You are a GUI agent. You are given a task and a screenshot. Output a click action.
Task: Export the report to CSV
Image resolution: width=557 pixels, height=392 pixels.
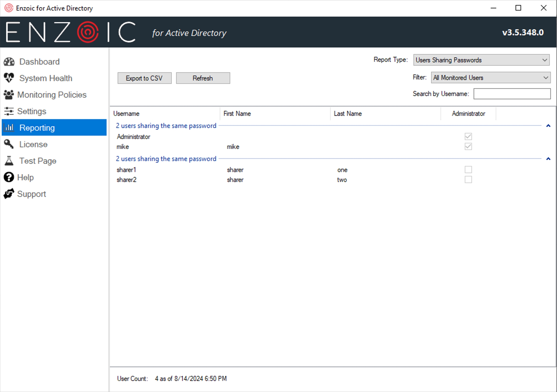144,78
